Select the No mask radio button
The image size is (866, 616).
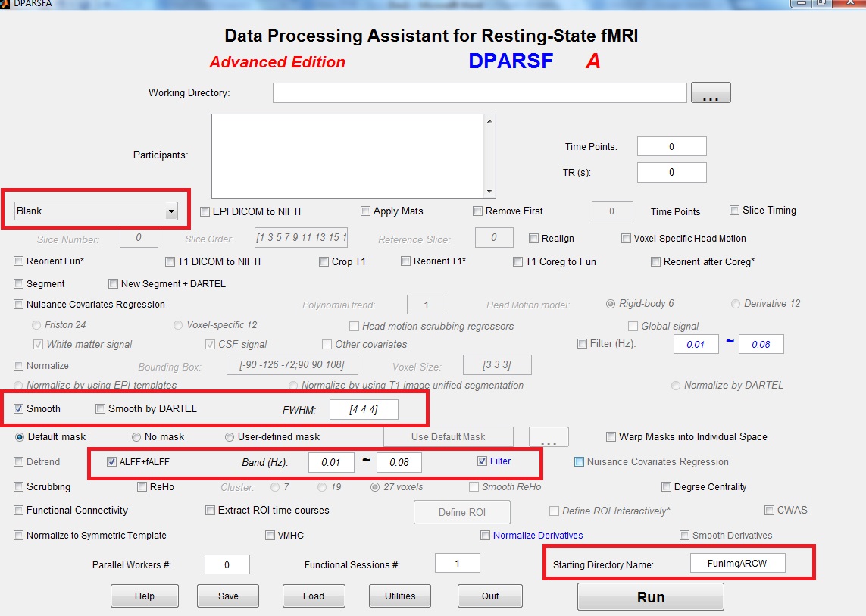tap(136, 437)
